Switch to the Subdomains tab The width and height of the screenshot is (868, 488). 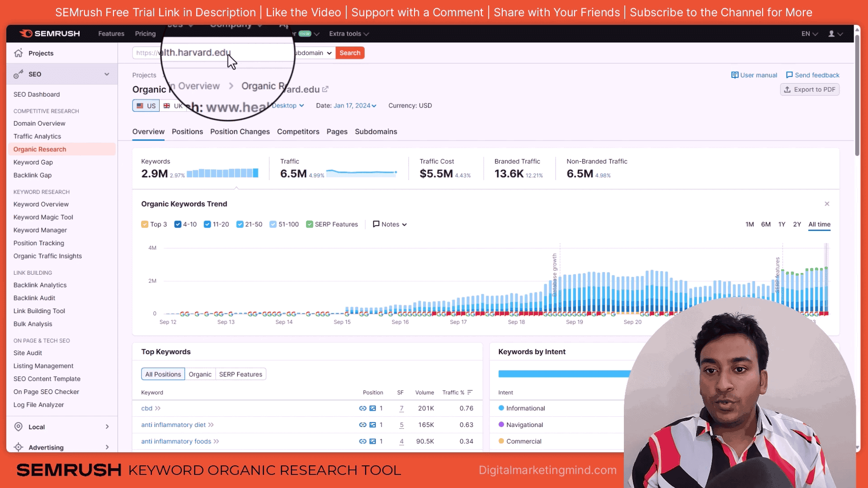[x=376, y=131]
